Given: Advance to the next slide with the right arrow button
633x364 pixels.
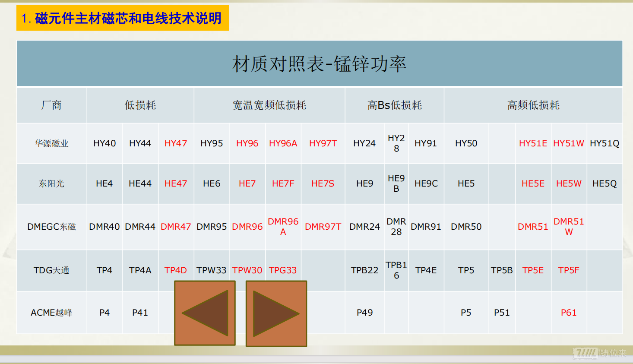Looking at the screenshot, I should point(276,313).
